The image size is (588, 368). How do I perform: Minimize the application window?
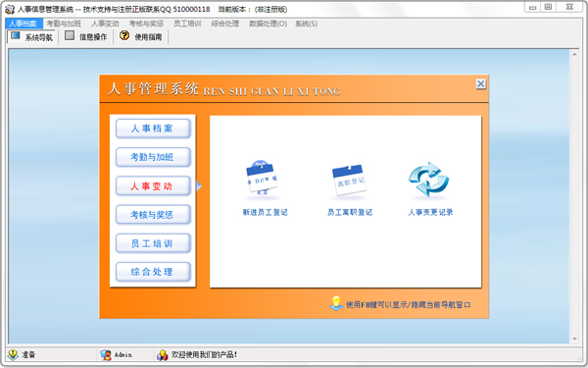point(532,7)
